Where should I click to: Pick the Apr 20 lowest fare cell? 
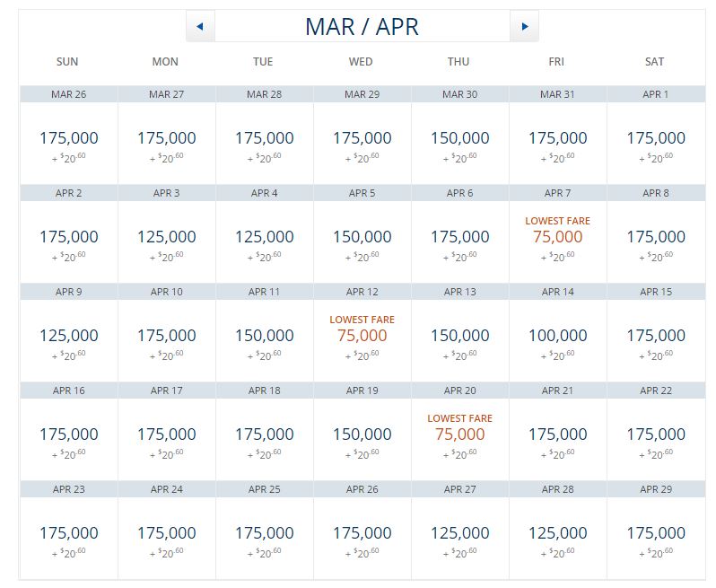459,434
